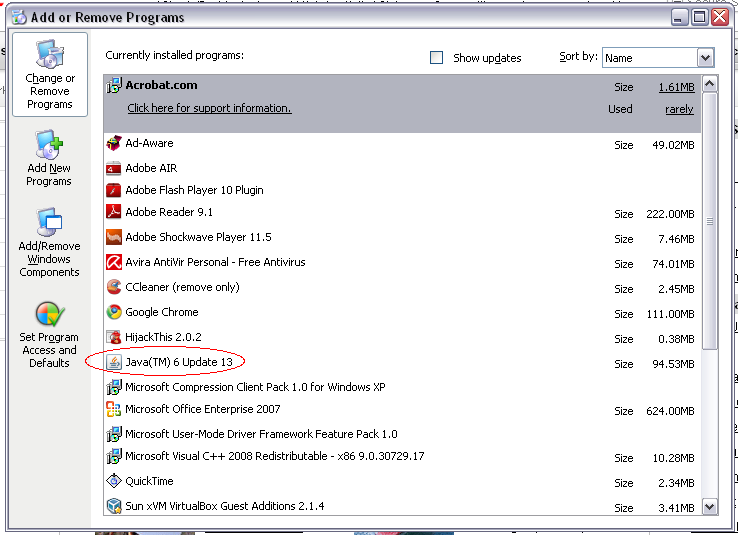This screenshot has width=738, height=535.
Task: Click the Avira AntiVir umbrella icon
Action: point(114,263)
